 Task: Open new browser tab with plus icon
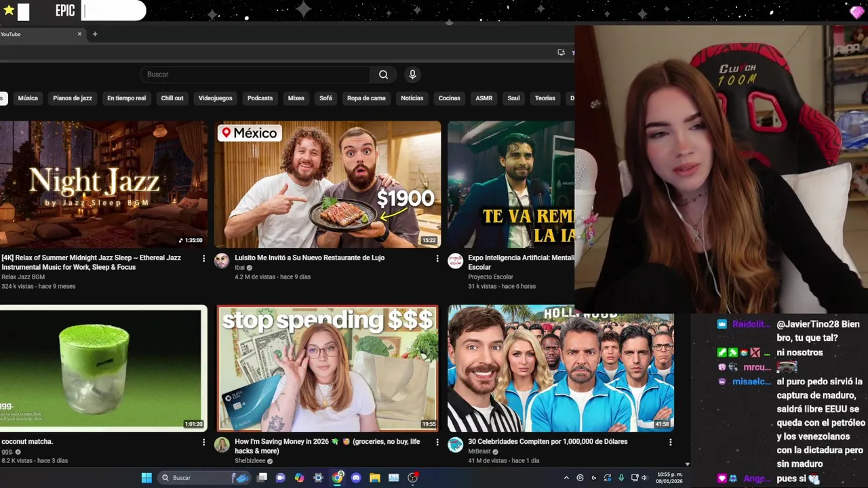95,34
